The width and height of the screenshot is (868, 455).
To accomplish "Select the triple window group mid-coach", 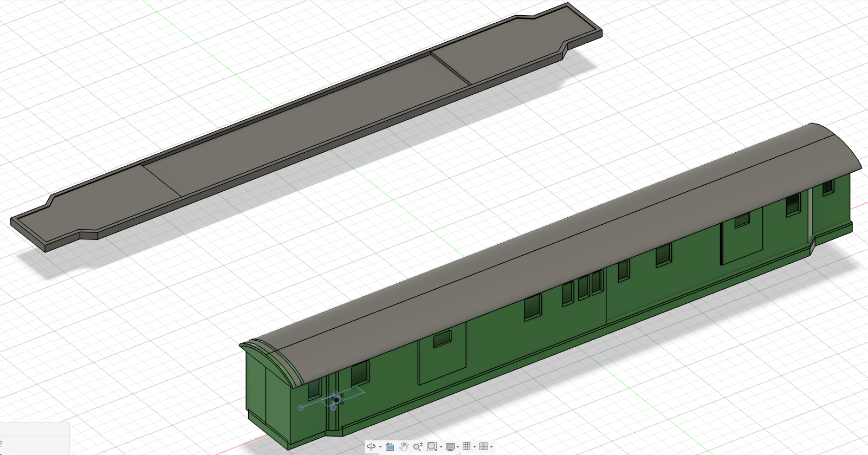I will [x=582, y=286].
